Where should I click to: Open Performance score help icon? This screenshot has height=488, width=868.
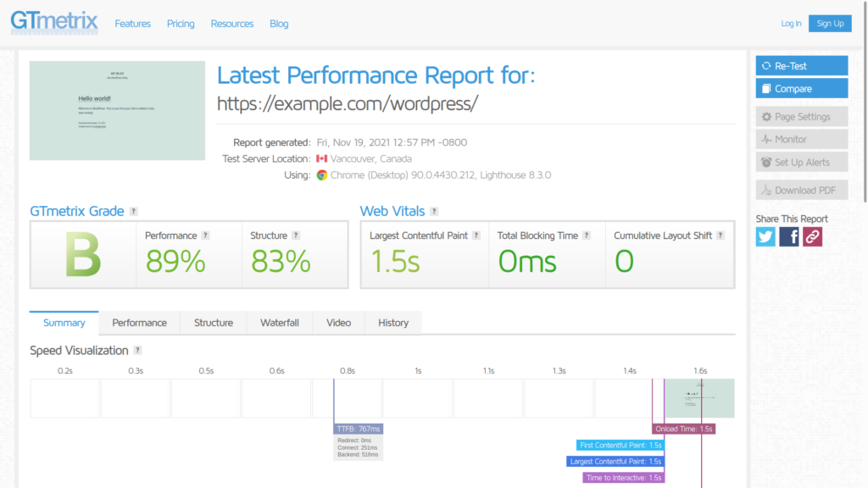(205, 236)
